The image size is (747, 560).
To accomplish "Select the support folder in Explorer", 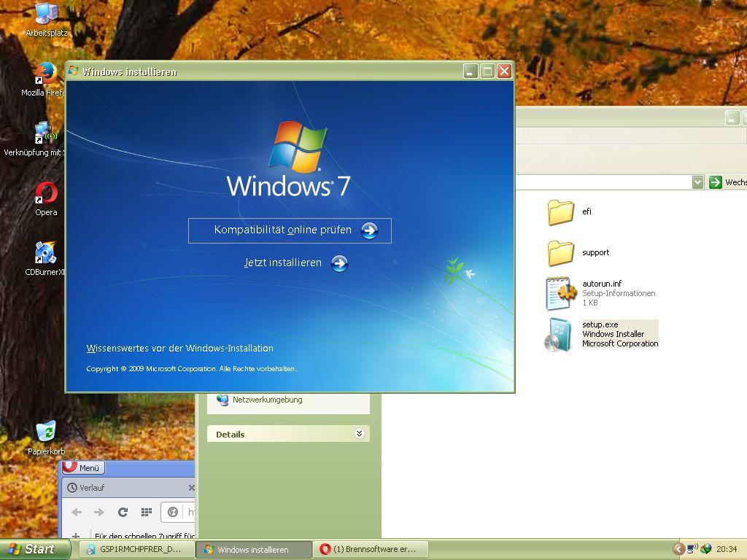I will (561, 253).
